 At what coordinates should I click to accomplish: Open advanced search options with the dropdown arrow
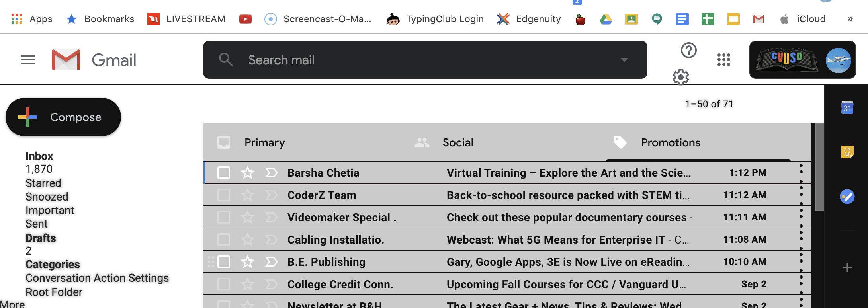[624, 60]
